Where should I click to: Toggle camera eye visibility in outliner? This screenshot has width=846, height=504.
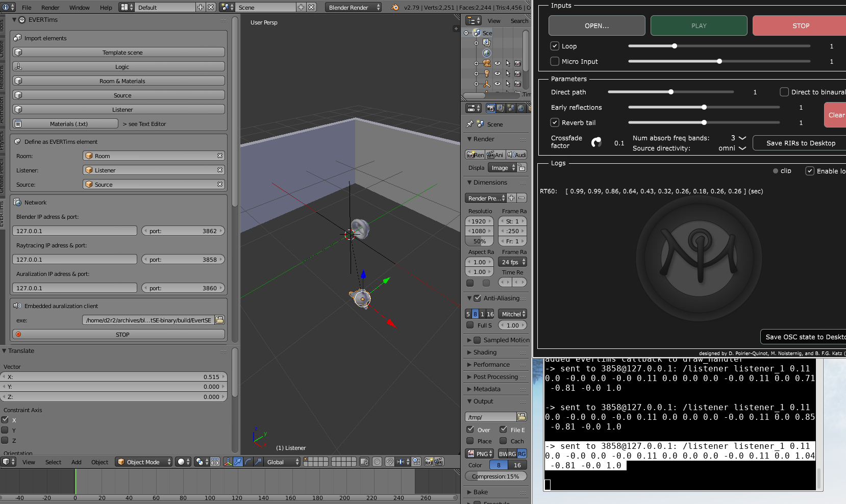(x=497, y=63)
